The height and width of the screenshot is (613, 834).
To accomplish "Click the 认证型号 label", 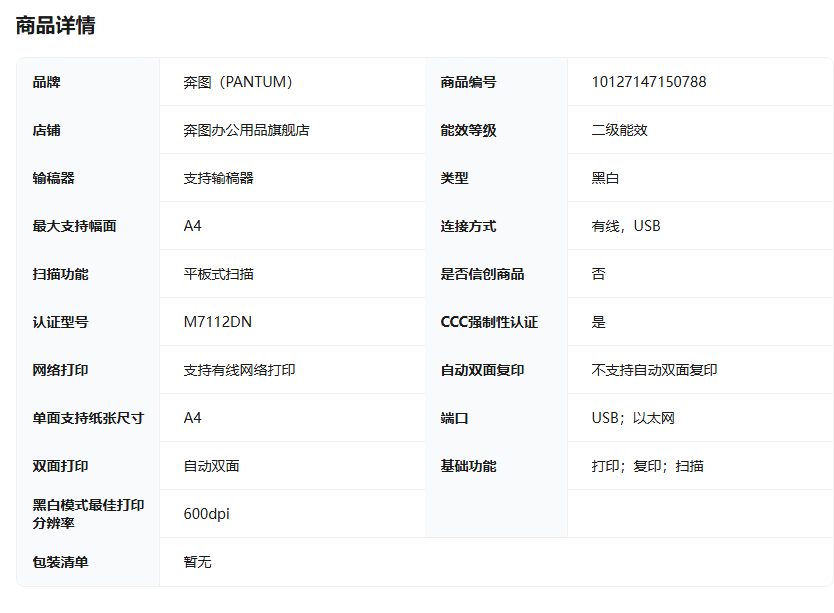I will pos(60,322).
